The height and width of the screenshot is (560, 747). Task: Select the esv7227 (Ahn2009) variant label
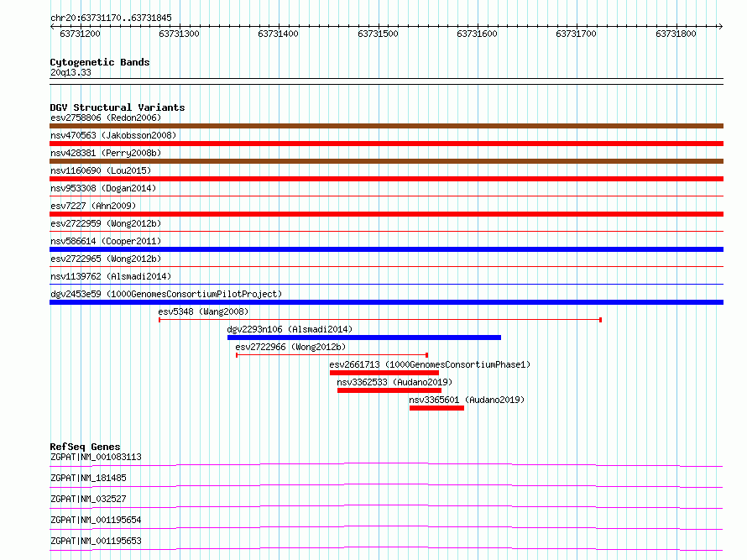coord(93,206)
